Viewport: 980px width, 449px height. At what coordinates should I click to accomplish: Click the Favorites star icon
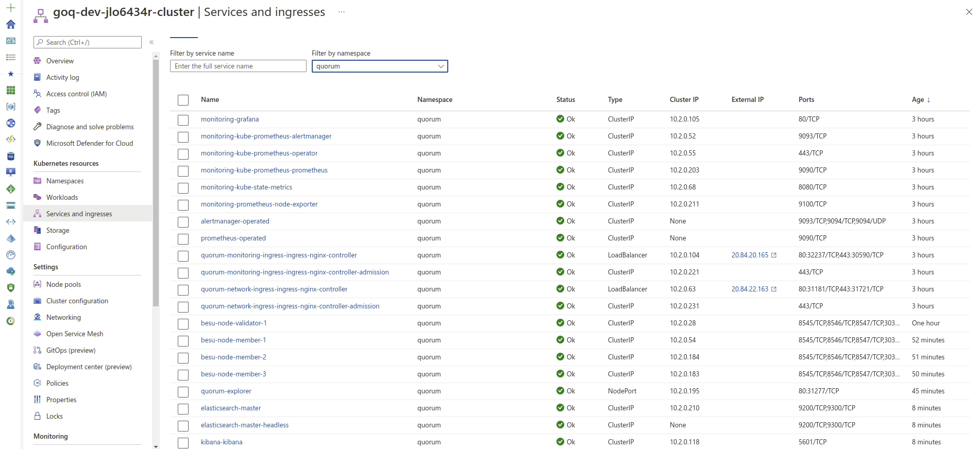pos(11,74)
